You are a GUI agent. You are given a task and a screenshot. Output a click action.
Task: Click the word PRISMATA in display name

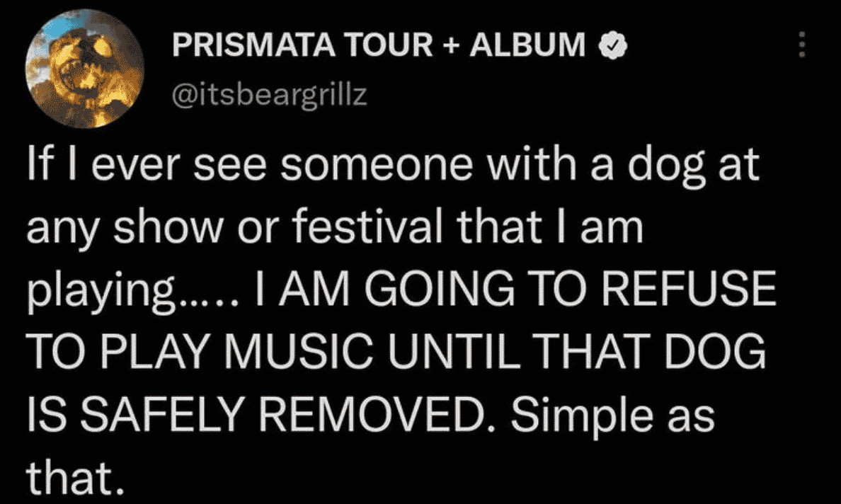tap(253, 45)
